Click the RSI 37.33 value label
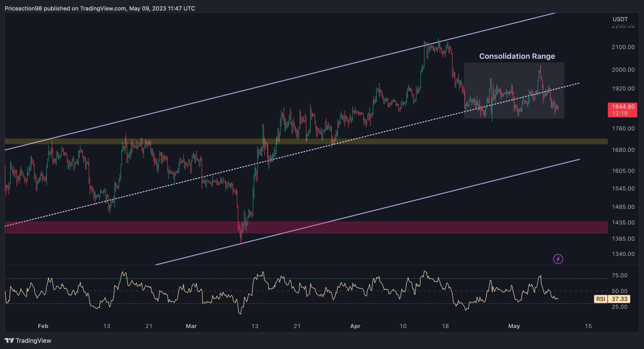Image resolution: width=644 pixels, height=349 pixels. [x=619, y=299]
